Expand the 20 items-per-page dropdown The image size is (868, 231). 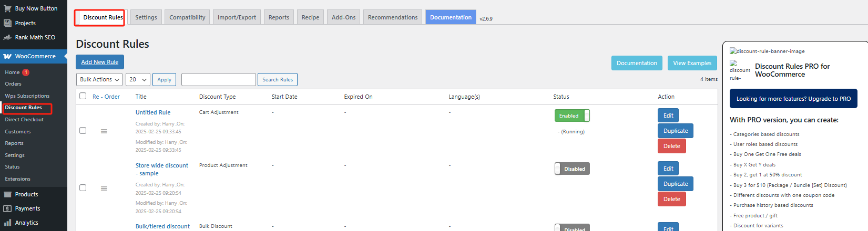click(138, 79)
